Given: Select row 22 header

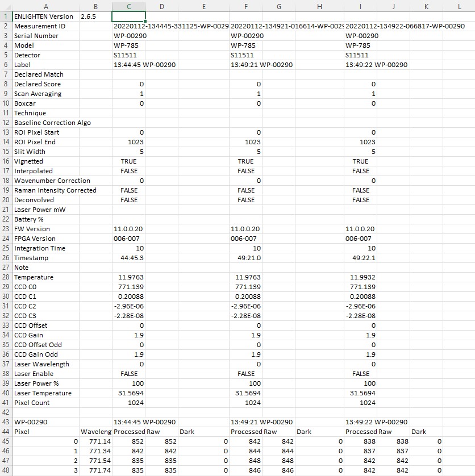Looking at the screenshot, I should pos(6,219).
